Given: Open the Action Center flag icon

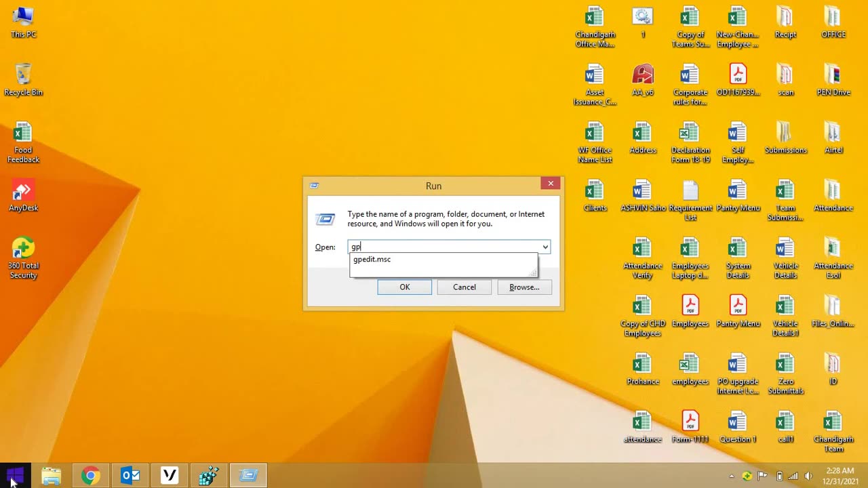Looking at the screenshot, I should tap(762, 476).
